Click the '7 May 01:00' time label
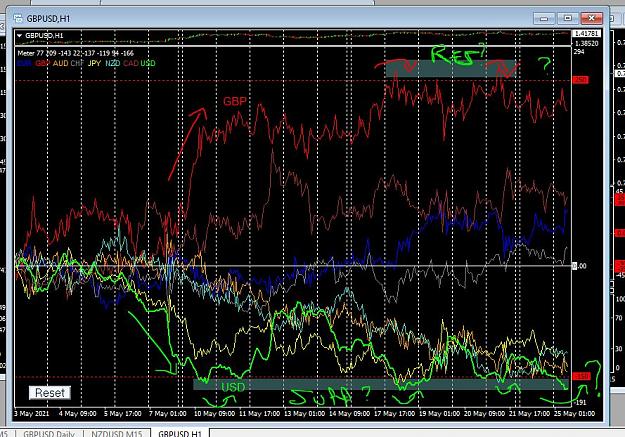Image resolution: width=625 pixels, height=437 pixels. pos(167,413)
